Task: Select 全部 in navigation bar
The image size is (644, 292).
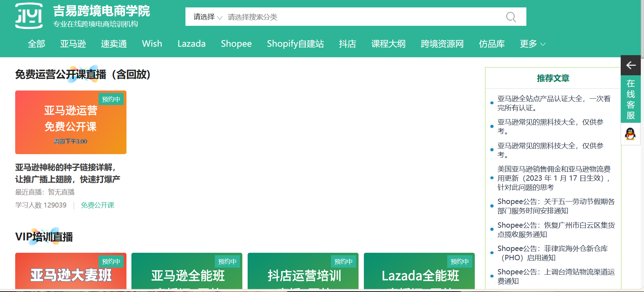Action: [x=36, y=44]
